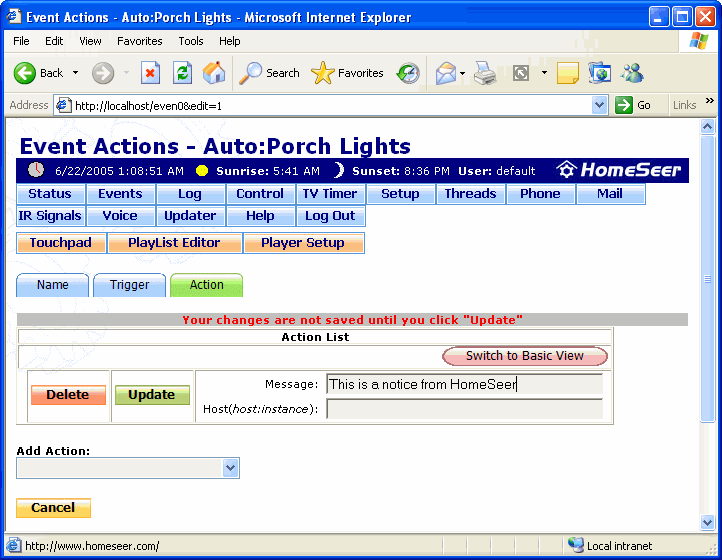This screenshot has width=722, height=560.
Task: Open the Tools menu
Action: (x=191, y=41)
